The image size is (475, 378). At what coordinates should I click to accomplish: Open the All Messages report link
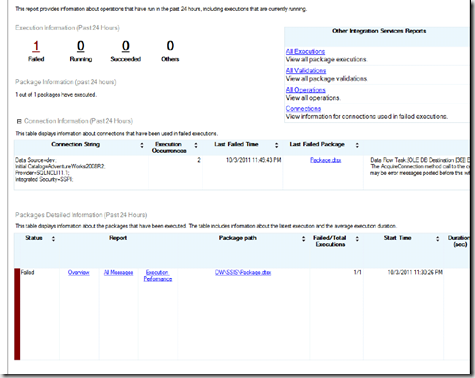coord(118,273)
